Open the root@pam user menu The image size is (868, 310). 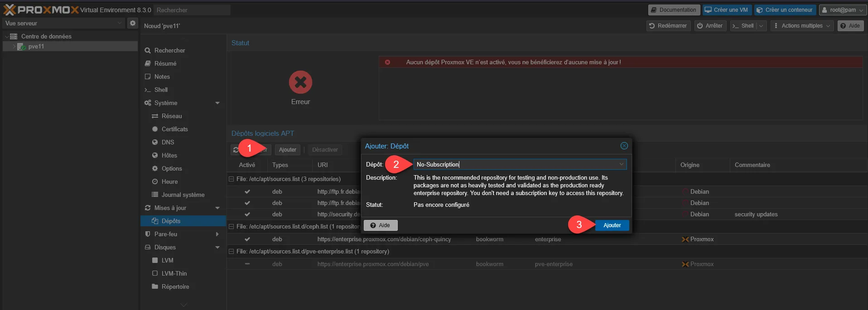(x=843, y=10)
